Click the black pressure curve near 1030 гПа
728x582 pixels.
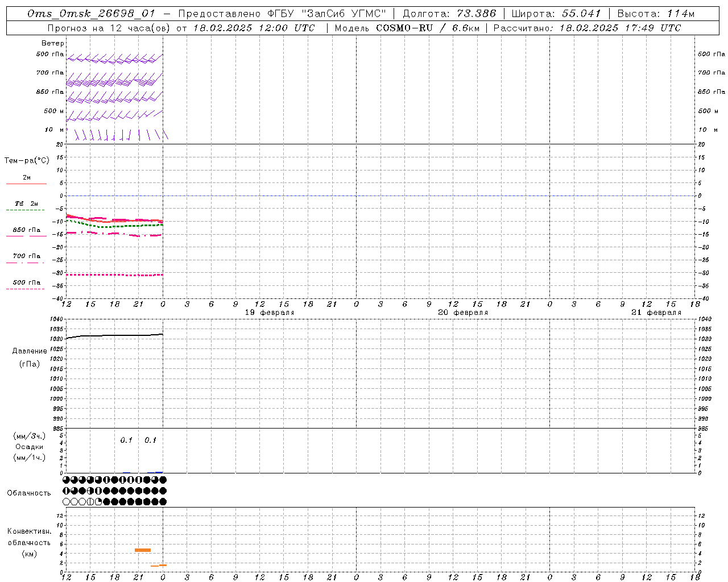point(114,335)
